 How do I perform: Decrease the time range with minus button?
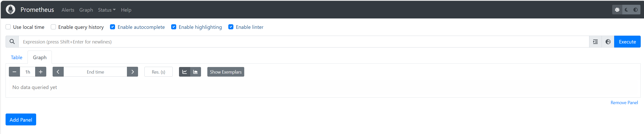(14, 72)
